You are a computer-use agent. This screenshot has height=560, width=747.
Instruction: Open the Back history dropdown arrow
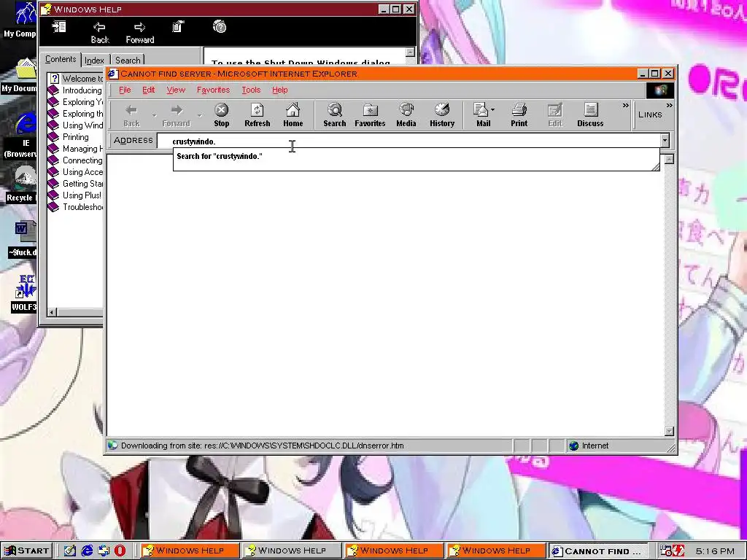coord(155,115)
